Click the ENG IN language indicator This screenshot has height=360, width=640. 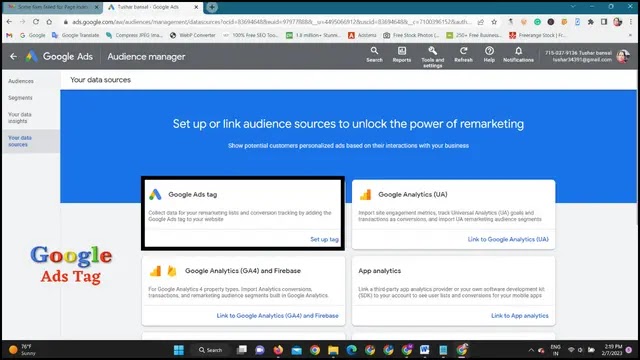[x=555, y=350]
